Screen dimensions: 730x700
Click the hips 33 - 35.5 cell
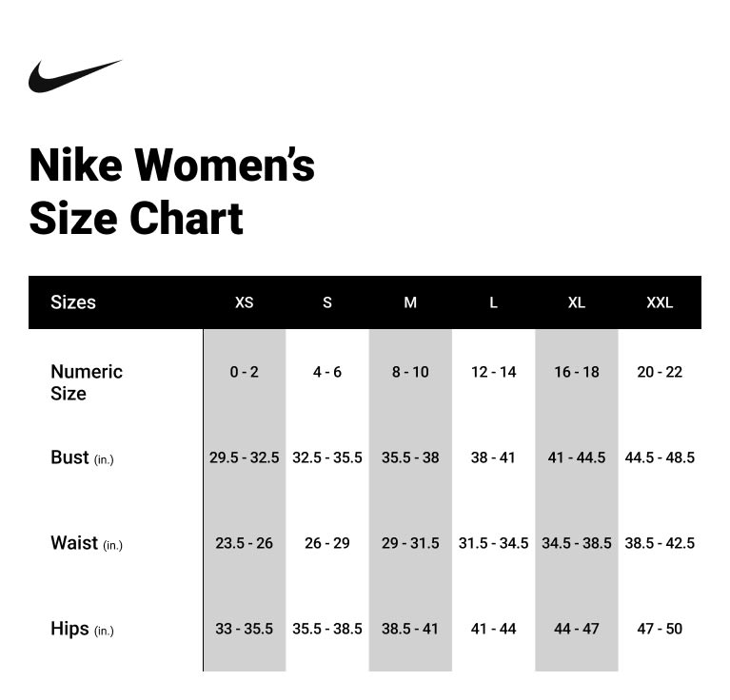coord(244,629)
